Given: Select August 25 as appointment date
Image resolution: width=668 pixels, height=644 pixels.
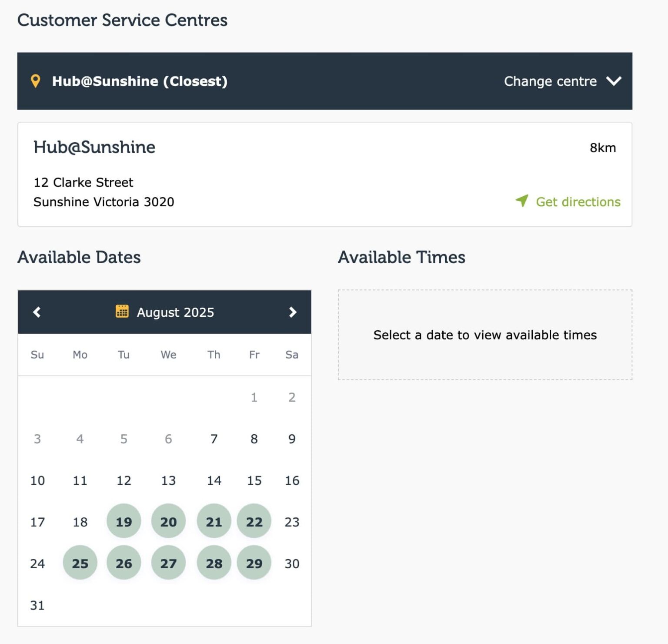Looking at the screenshot, I should click(80, 563).
